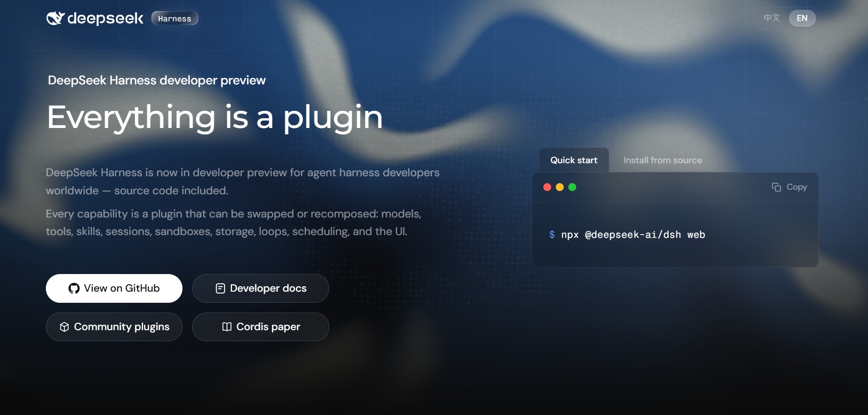The image size is (868, 415).
Task: Click the GitHub octocat icon
Action: coord(74,288)
